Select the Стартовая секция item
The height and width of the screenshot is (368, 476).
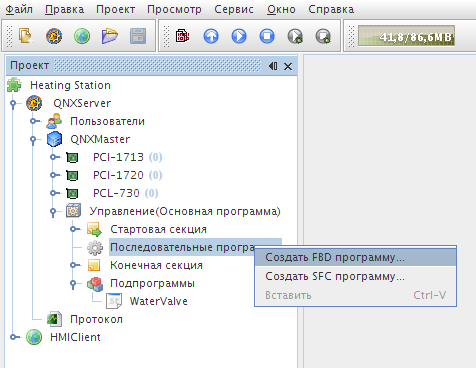pos(158,229)
